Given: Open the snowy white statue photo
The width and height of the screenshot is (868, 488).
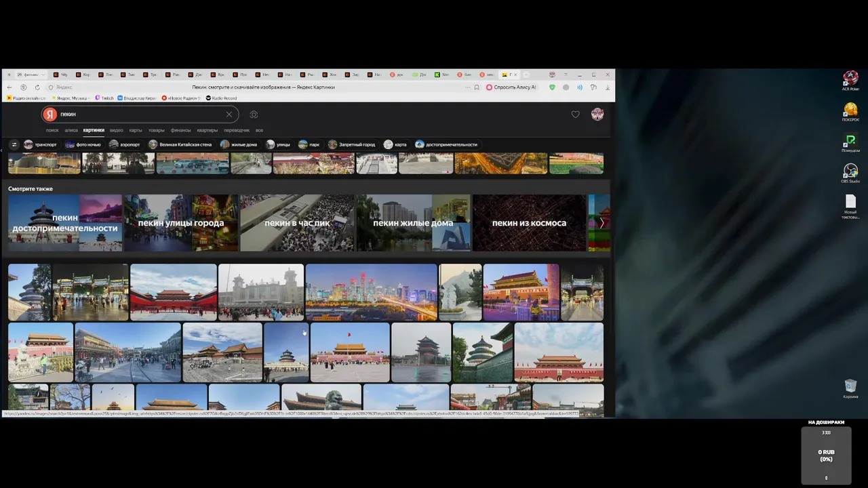Looking at the screenshot, I should 460,292.
